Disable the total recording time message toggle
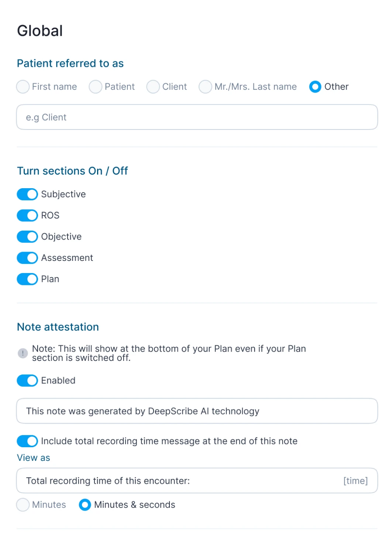The image size is (392, 538). (27, 441)
